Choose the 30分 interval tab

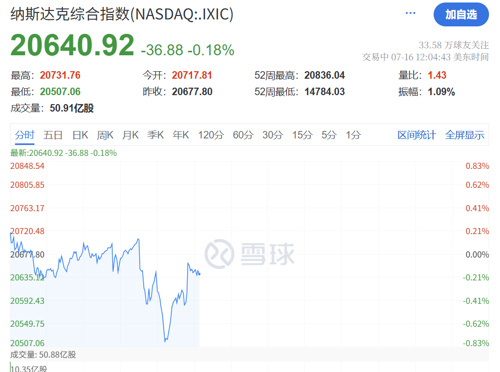(x=273, y=135)
